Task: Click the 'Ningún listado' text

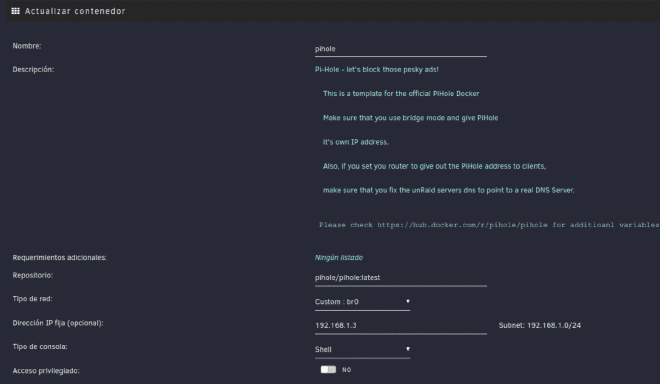Action: (339, 258)
